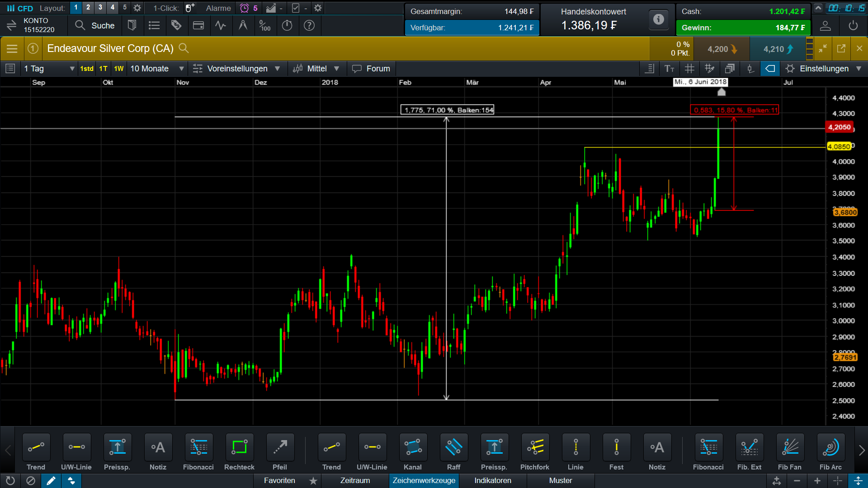Switch to Layout 3 workspace
The width and height of the screenshot is (868, 488).
click(100, 7)
